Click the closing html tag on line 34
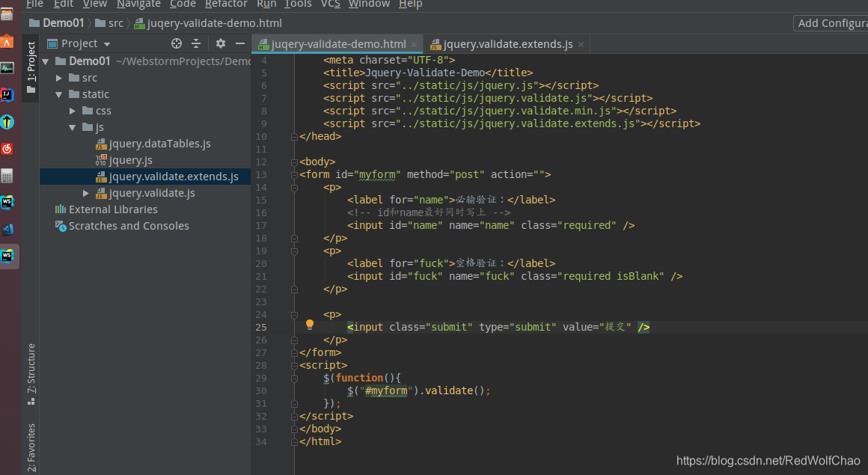This screenshot has height=475, width=868. pos(320,442)
